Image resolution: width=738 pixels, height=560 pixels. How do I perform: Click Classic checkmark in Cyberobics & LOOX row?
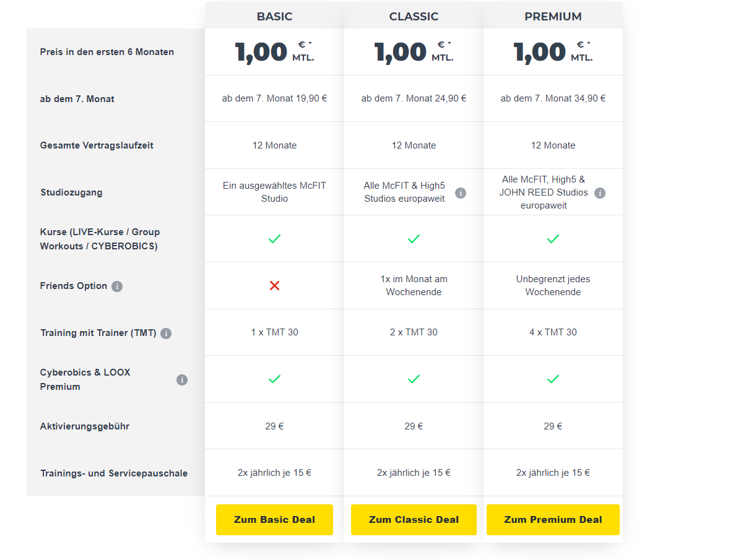click(414, 379)
